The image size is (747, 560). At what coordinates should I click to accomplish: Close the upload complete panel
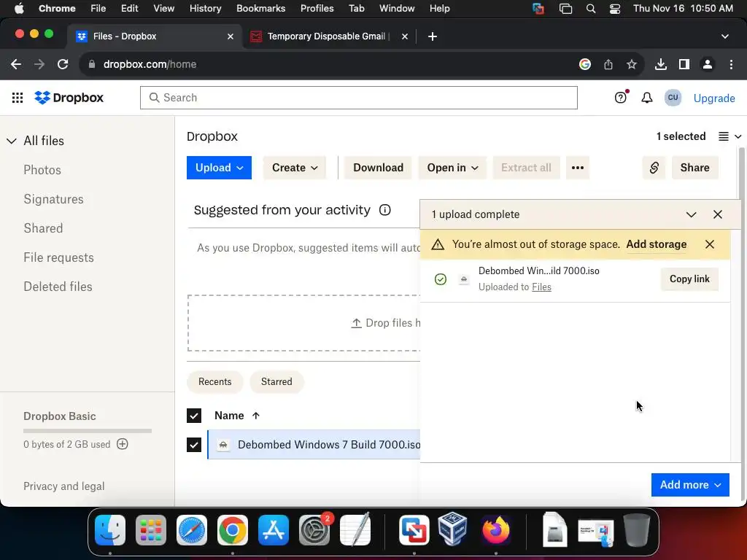(718, 214)
